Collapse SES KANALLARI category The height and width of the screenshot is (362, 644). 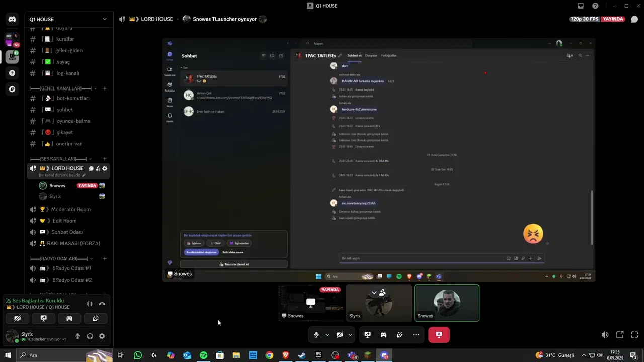[x=61, y=159]
